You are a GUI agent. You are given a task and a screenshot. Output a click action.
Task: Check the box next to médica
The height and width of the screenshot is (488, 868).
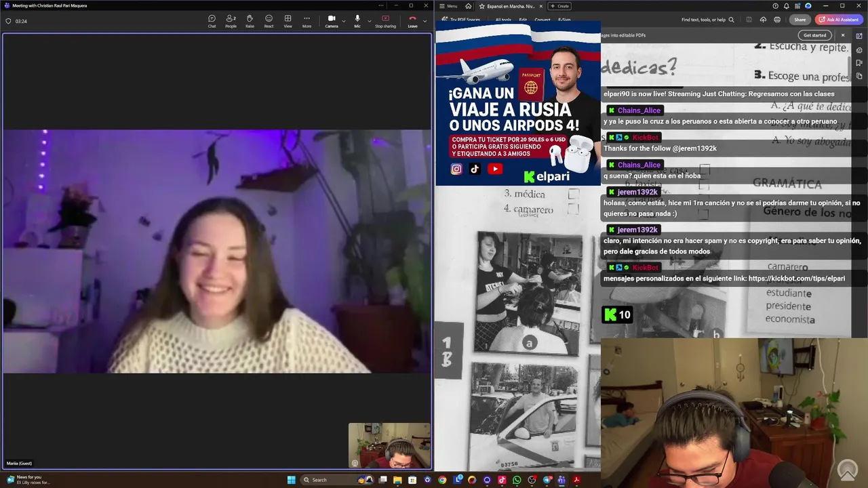tap(574, 194)
